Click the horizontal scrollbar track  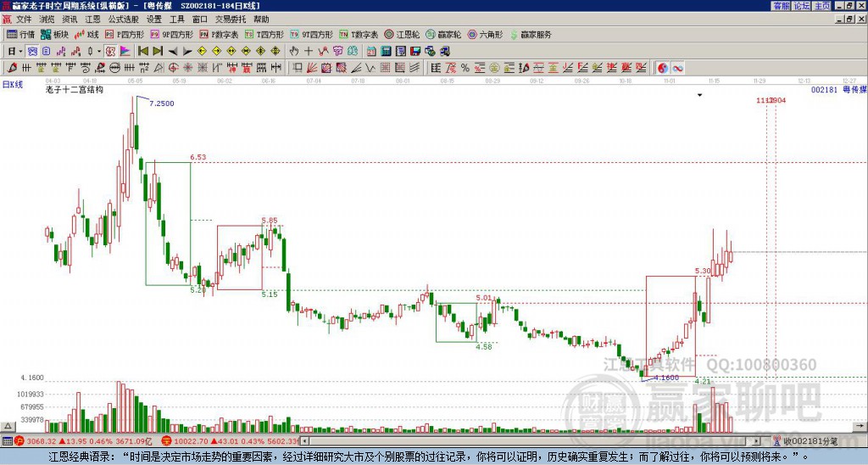[x=531, y=441]
